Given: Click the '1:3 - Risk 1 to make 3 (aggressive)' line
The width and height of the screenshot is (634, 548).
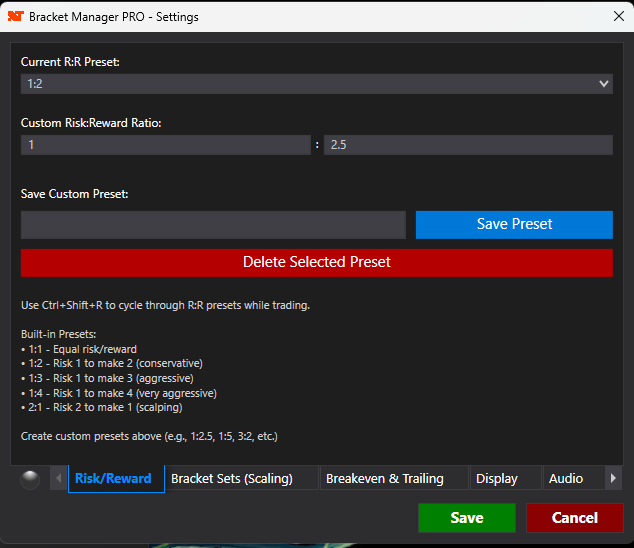Looking at the screenshot, I should coord(107,378).
